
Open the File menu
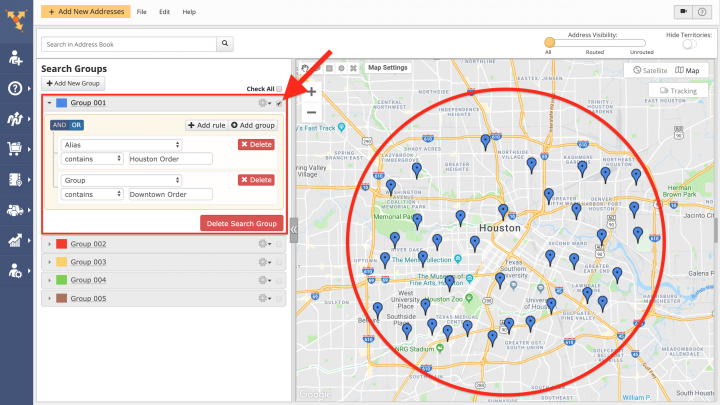click(x=141, y=12)
